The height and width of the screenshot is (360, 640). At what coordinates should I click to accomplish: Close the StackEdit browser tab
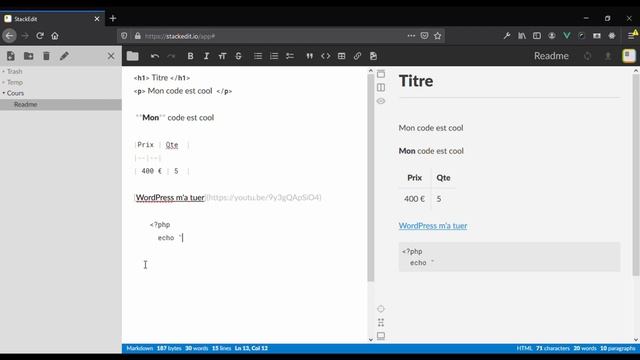97,19
